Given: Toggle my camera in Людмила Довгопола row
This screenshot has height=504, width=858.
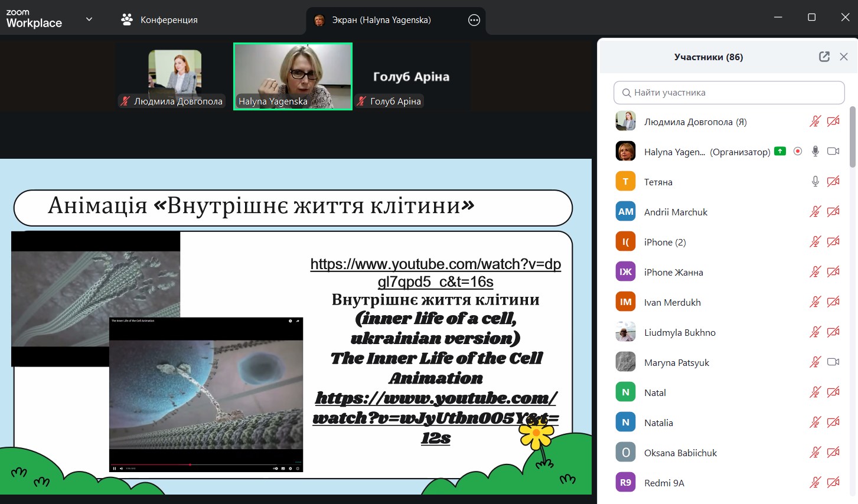Looking at the screenshot, I should click(833, 121).
